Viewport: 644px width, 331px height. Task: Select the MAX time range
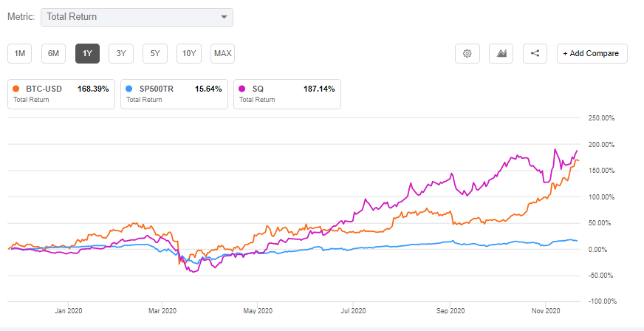pyautogui.click(x=222, y=53)
